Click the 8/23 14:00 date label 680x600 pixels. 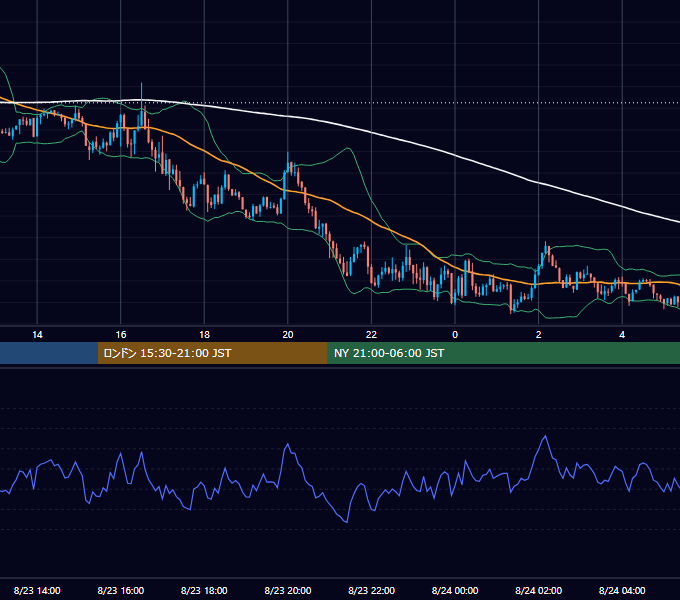[37, 590]
